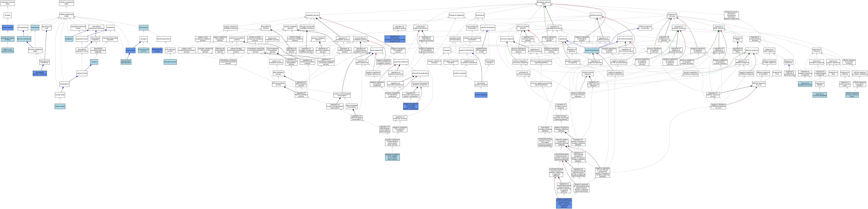Click the 'nucleic acid-templated transcription' node
The width and height of the screenshot is (868, 209).
[342, 95]
